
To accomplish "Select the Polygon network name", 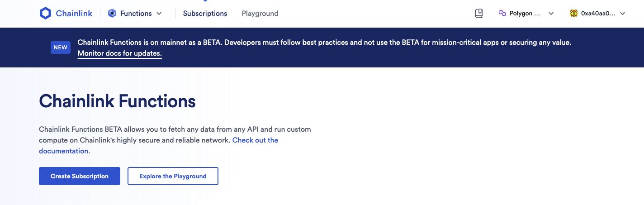I will [525, 14].
